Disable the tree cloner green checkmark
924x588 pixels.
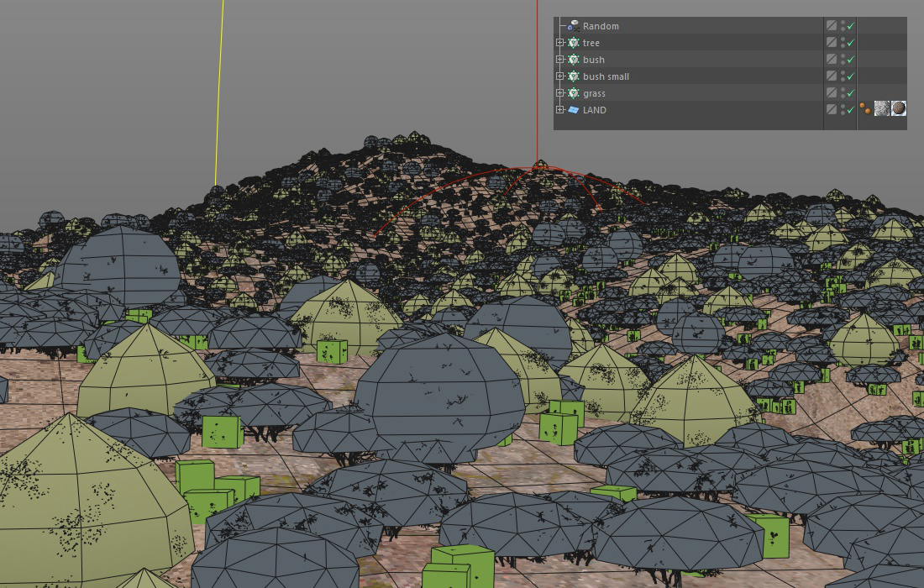click(x=851, y=43)
